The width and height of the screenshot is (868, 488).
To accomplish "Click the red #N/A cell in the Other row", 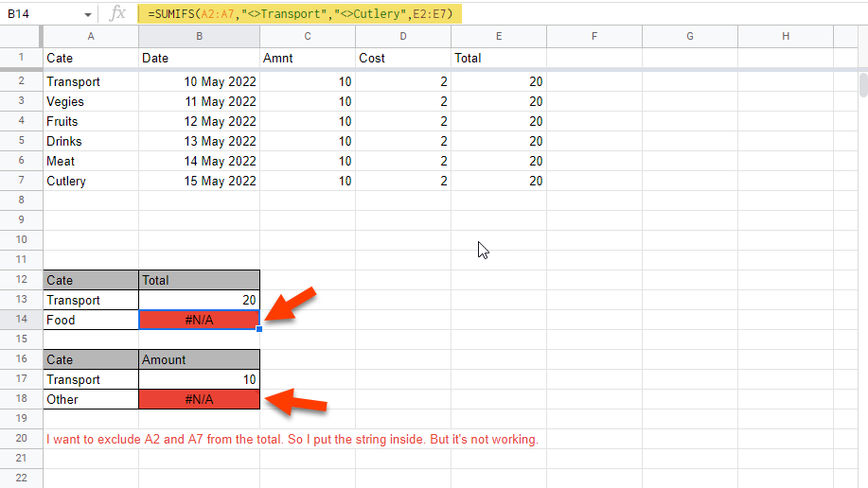I will click(200, 399).
